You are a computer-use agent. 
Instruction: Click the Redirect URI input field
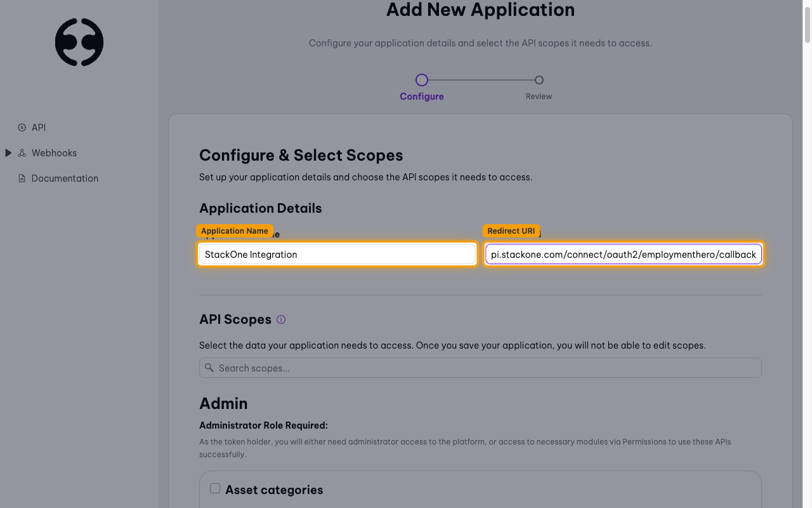click(624, 254)
